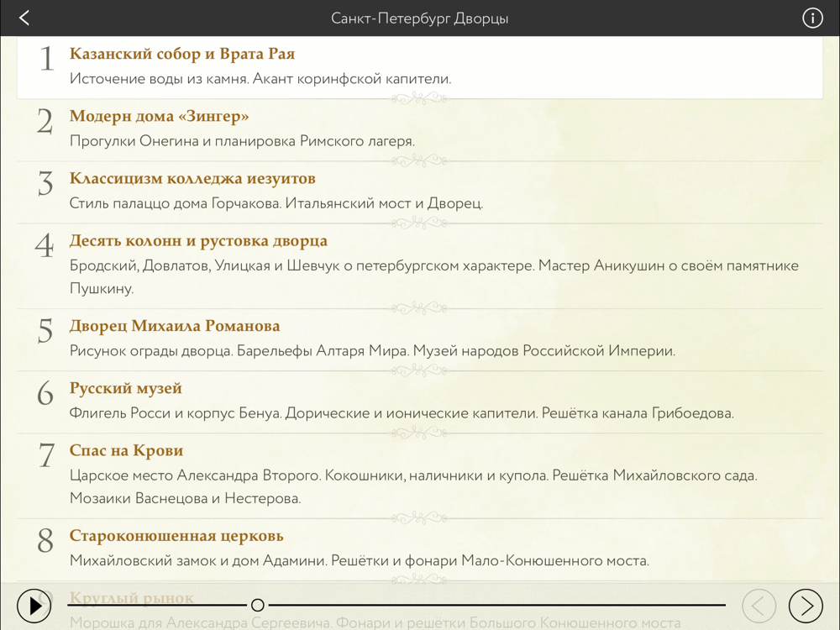840x630 pixels.
Task: Select "Классицизм колледжа иезуитов" title
Action: (x=192, y=178)
